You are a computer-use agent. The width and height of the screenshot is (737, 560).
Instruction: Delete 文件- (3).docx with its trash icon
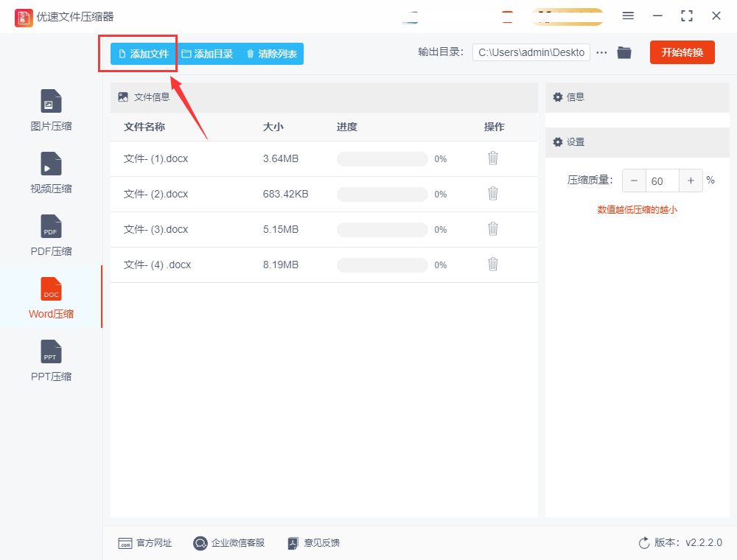coord(492,229)
